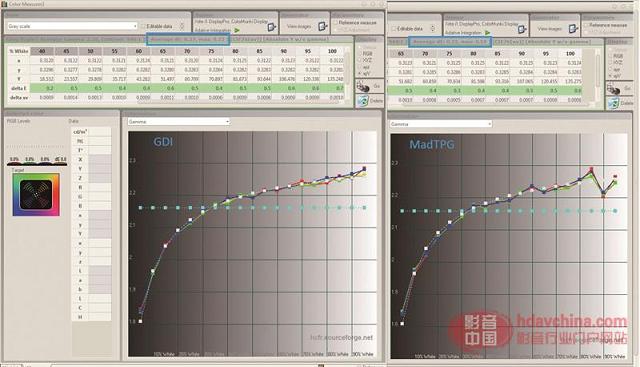Click generator settings icon beside MadTPG View images
Image resolution: width=640 pixels, height=367 pixels.
[573, 29]
